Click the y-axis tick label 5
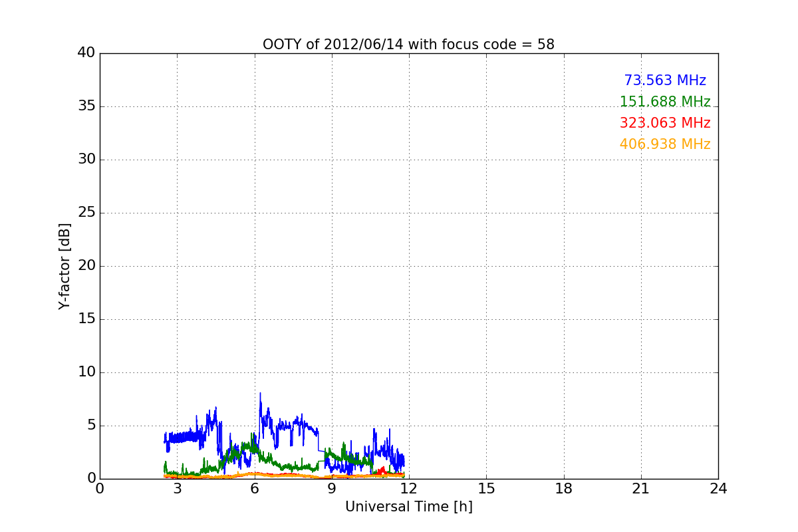Image resolution: width=798 pixels, height=532 pixels. 90,426
